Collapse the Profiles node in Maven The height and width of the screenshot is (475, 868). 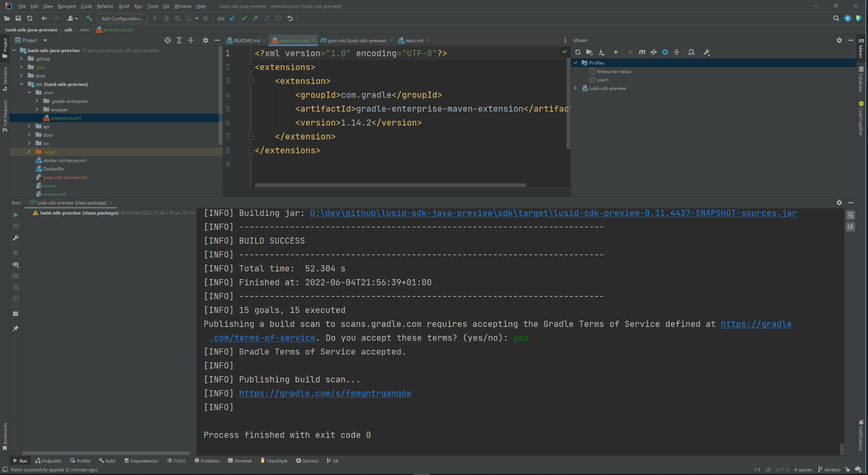(576, 63)
